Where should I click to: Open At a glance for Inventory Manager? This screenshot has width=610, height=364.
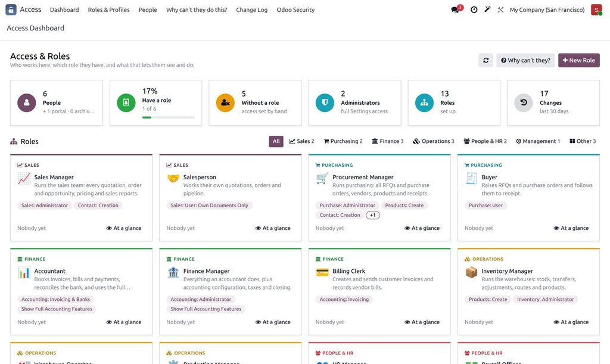(x=571, y=322)
